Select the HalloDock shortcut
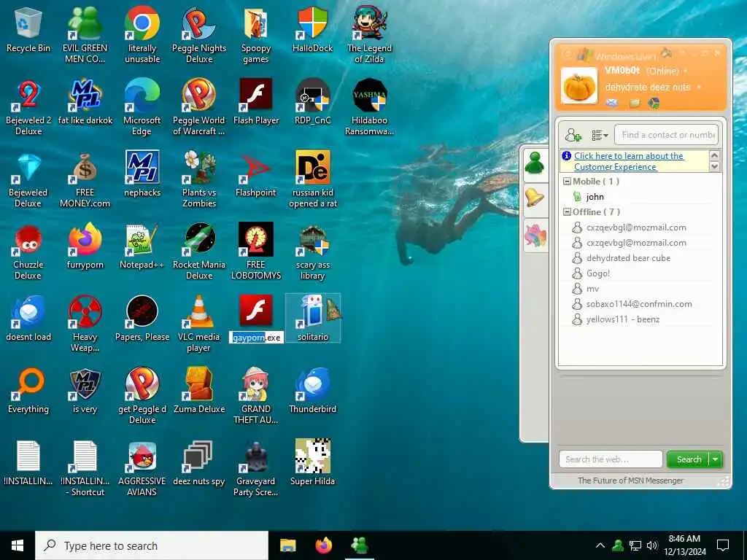This screenshot has height=560, width=747. 312,30
